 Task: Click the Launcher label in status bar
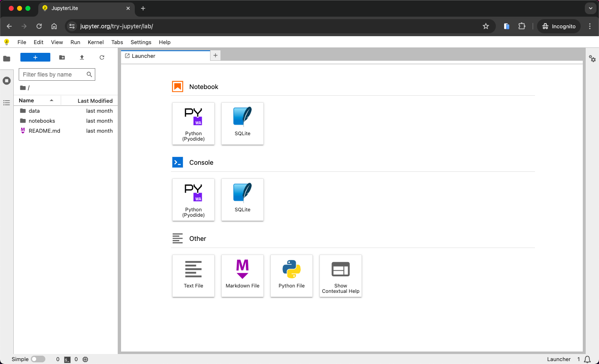[x=559, y=359]
